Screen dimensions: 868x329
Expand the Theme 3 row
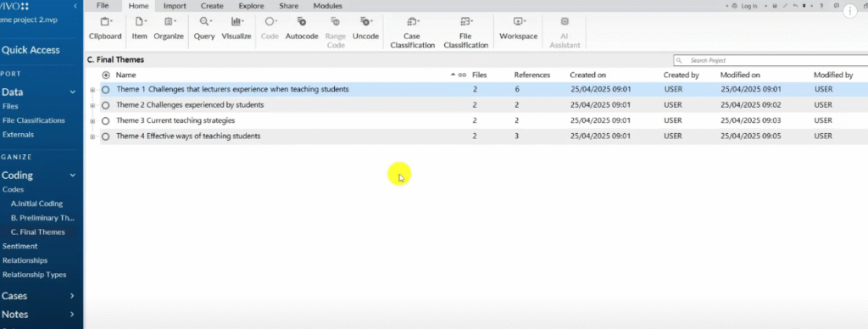92,120
